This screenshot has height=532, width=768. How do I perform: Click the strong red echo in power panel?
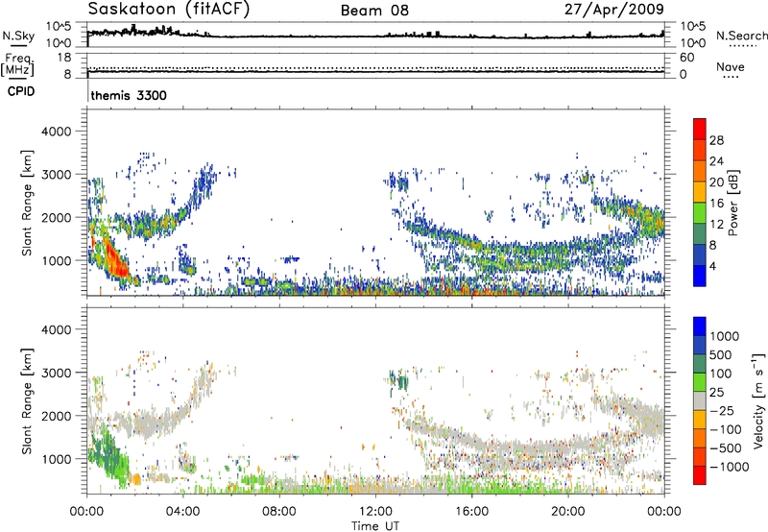click(113, 258)
